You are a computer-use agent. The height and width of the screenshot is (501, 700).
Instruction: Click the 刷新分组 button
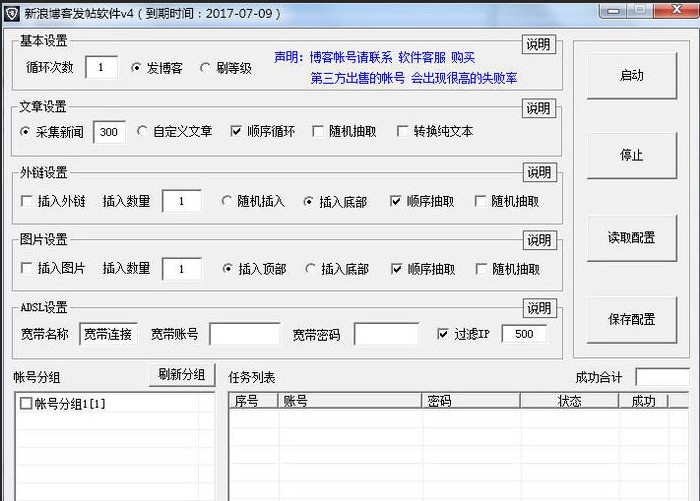tap(182, 375)
